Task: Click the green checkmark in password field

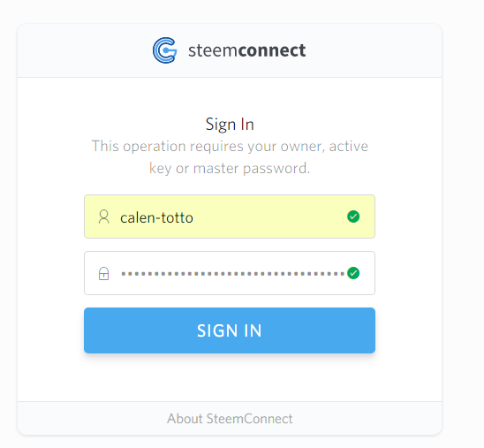Action: [x=353, y=273]
